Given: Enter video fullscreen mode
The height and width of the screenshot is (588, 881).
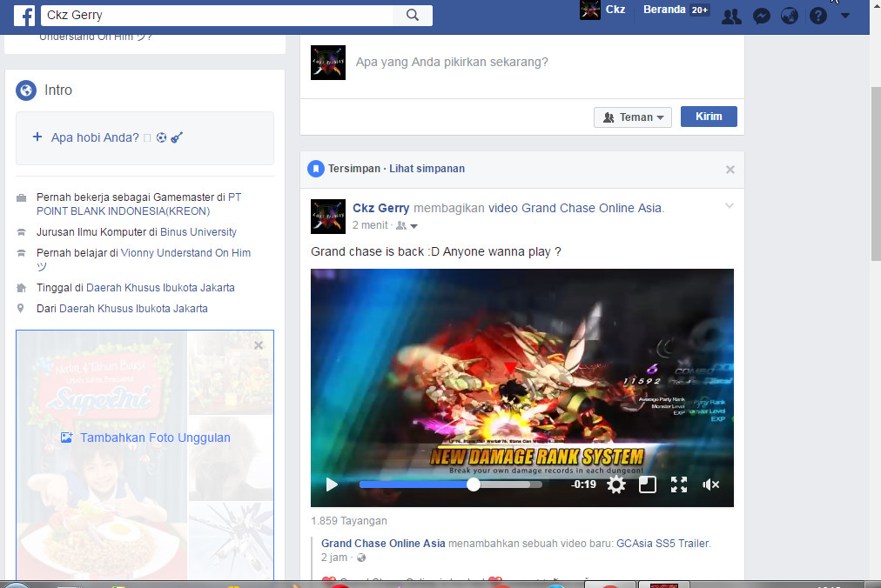Looking at the screenshot, I should click(679, 484).
